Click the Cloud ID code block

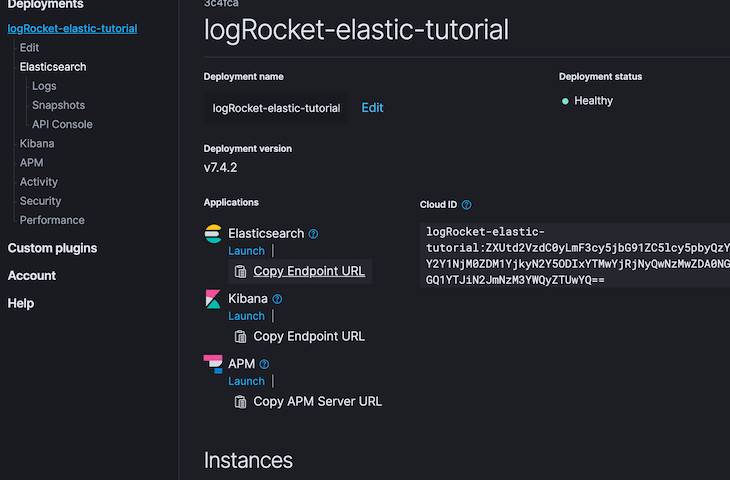pyautogui.click(x=575, y=255)
